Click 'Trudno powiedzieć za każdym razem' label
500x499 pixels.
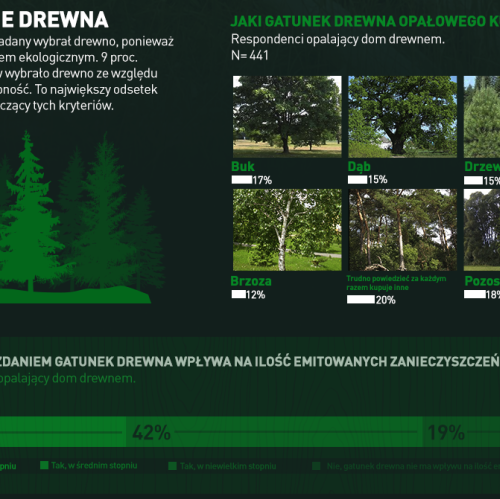[396, 283]
